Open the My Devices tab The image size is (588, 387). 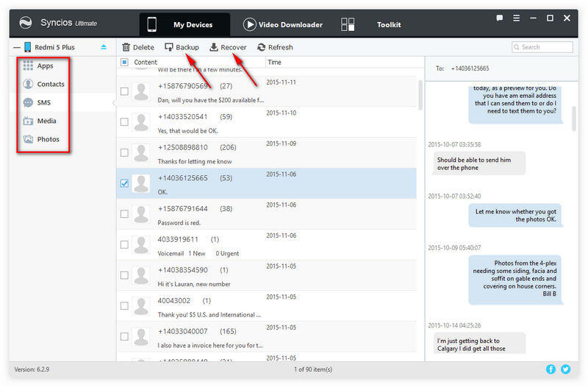click(184, 25)
